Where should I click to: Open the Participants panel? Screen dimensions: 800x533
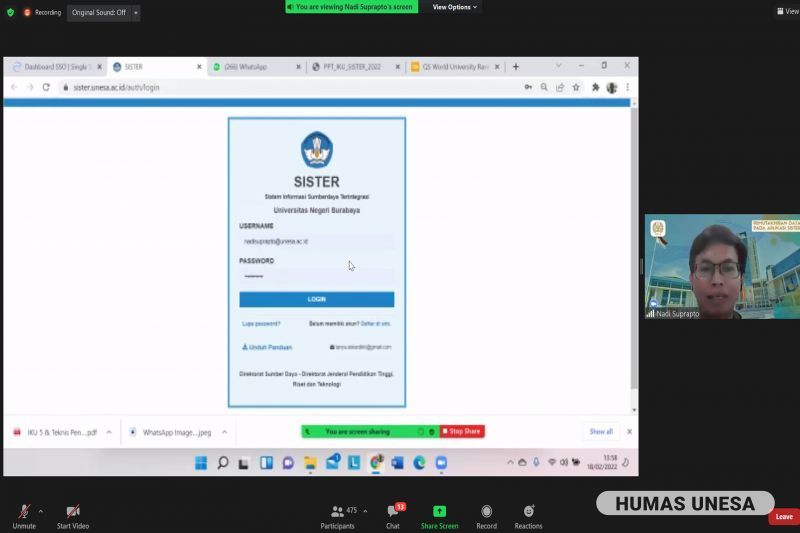coord(337,517)
